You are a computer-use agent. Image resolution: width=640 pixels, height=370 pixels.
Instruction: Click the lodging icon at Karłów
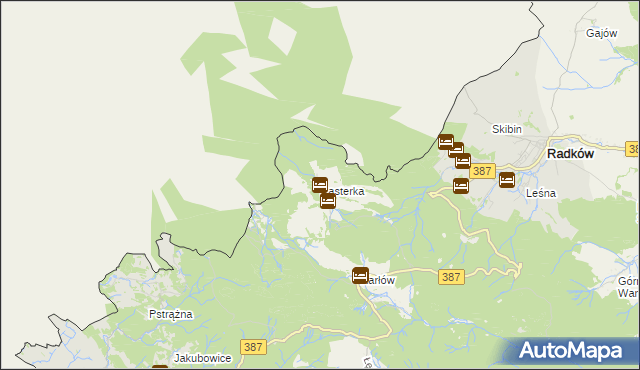[360, 275]
